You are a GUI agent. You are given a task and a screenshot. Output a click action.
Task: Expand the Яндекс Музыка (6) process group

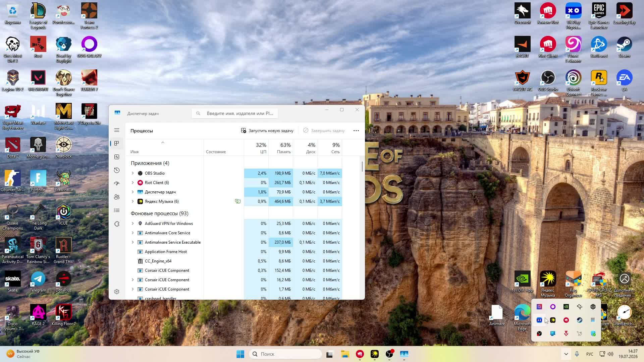click(x=132, y=201)
